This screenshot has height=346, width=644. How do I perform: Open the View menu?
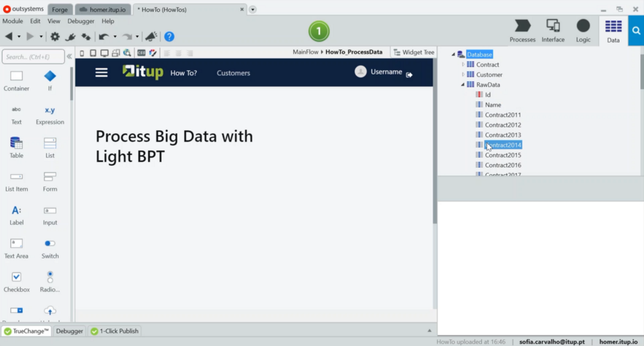(x=54, y=21)
